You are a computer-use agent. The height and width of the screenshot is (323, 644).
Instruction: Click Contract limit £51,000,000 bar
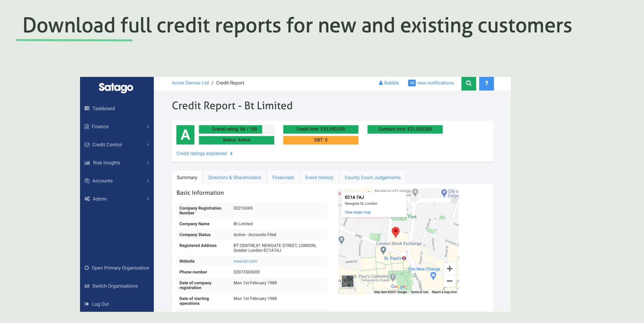pyautogui.click(x=405, y=129)
